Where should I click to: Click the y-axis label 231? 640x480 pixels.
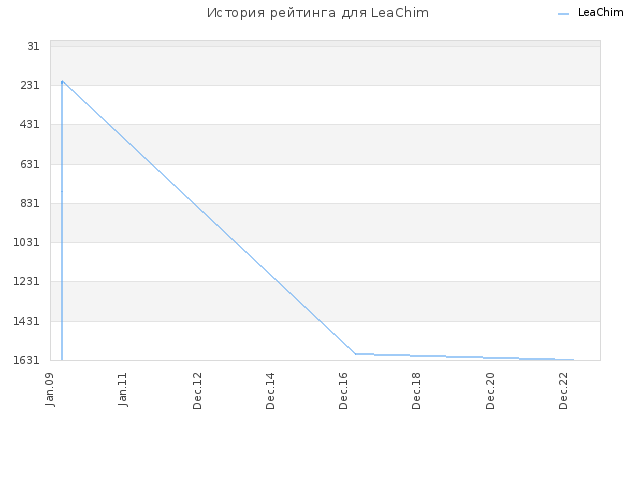(x=30, y=85)
